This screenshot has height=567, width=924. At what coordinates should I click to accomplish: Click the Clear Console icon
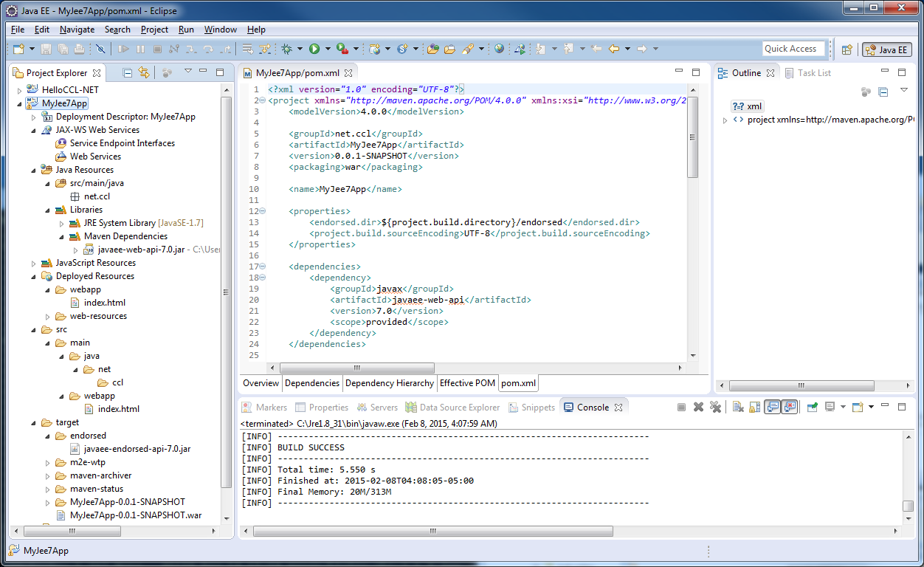(737, 407)
